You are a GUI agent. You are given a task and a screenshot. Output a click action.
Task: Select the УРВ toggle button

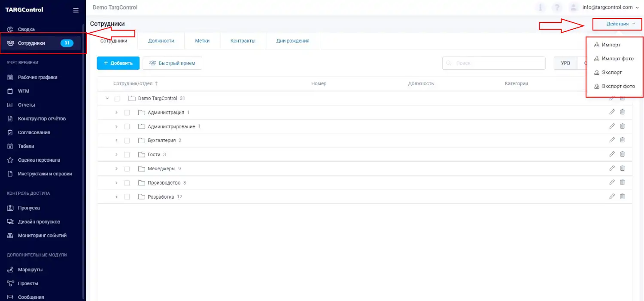pyautogui.click(x=565, y=63)
